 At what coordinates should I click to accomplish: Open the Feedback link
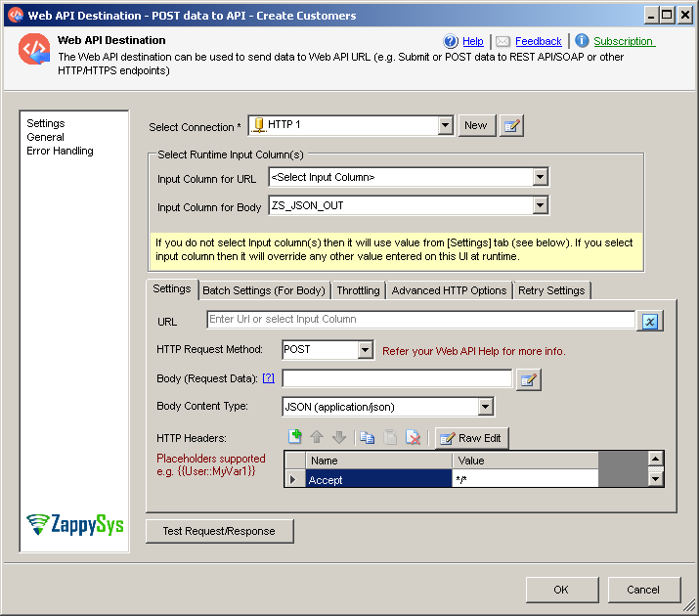click(538, 41)
